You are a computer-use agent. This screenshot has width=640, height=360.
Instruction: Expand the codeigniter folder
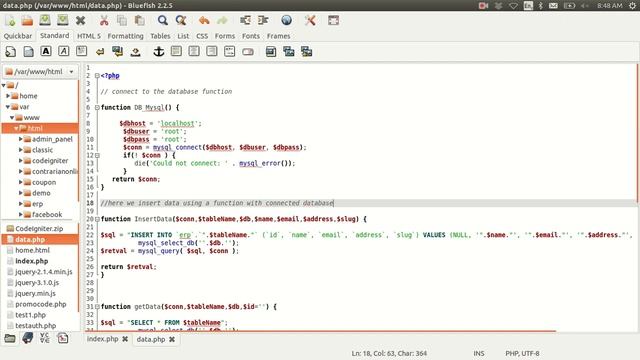coord(20,160)
